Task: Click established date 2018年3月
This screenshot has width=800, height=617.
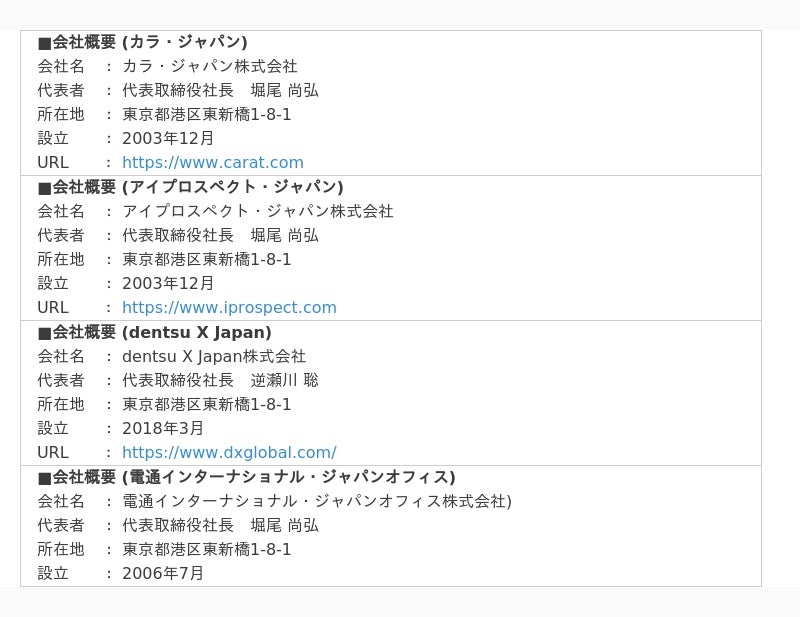Action: point(163,428)
